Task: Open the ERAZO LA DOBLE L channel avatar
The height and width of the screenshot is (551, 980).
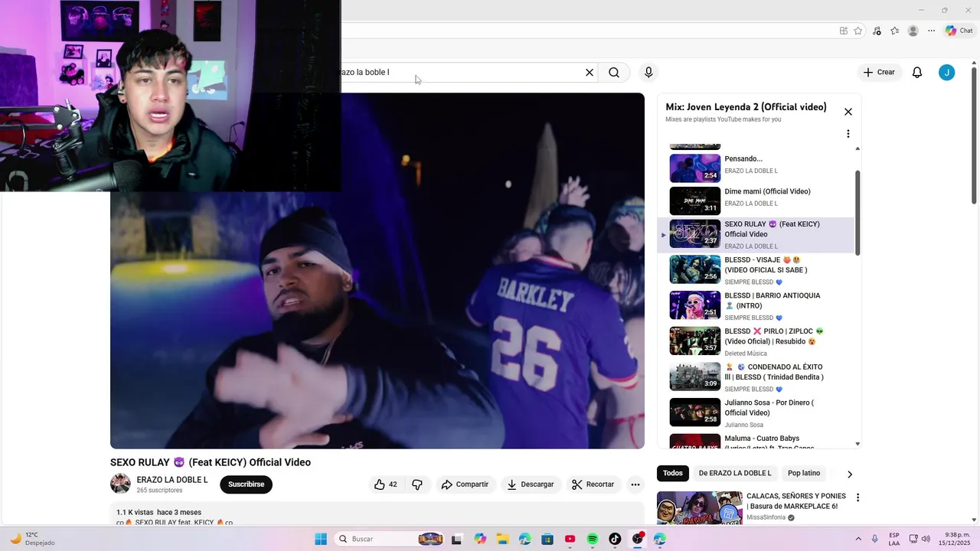Action: click(120, 484)
